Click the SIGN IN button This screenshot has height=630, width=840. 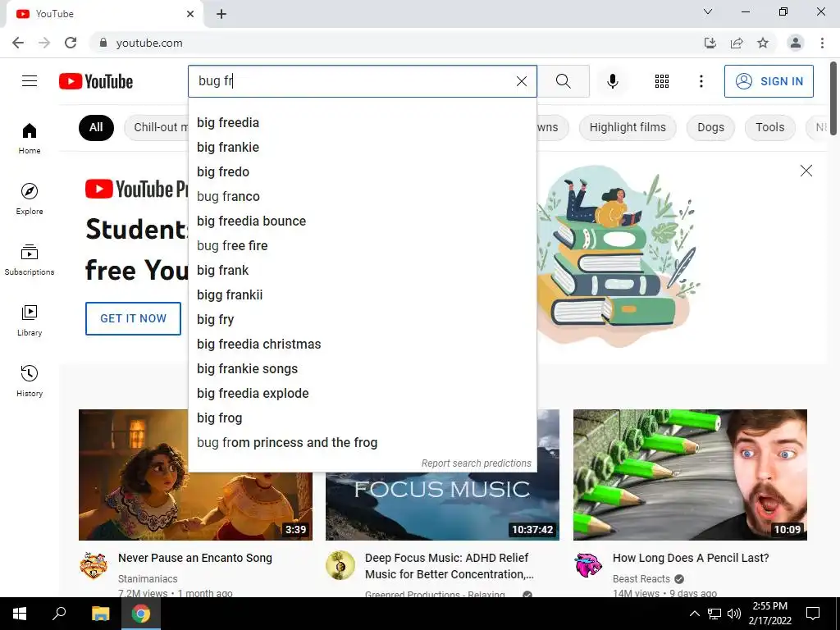pos(769,81)
